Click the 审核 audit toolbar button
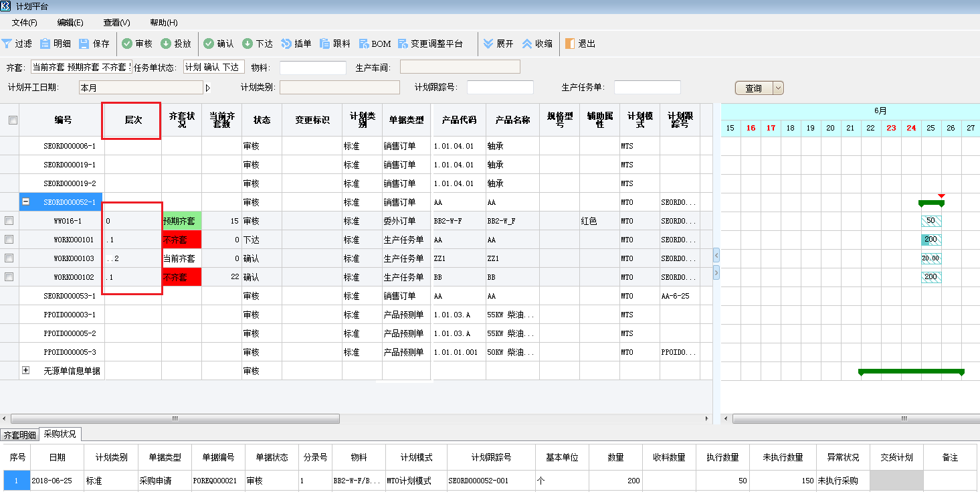Viewport: 980px width, 494px height. coord(136,44)
